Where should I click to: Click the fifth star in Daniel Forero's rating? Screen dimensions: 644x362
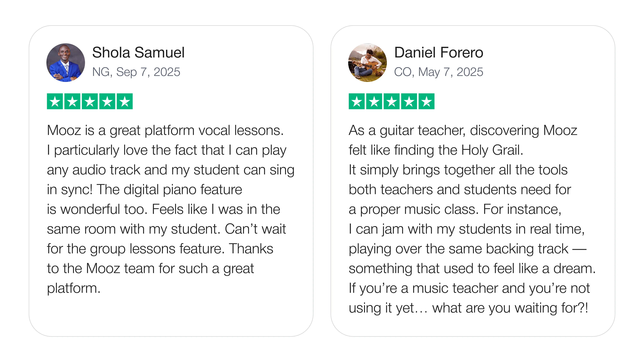click(427, 101)
